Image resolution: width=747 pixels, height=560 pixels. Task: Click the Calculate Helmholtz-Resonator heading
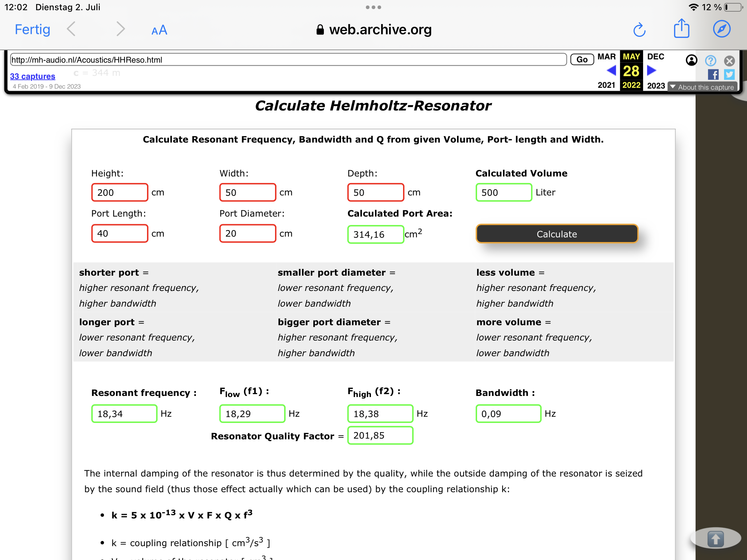pyautogui.click(x=373, y=106)
